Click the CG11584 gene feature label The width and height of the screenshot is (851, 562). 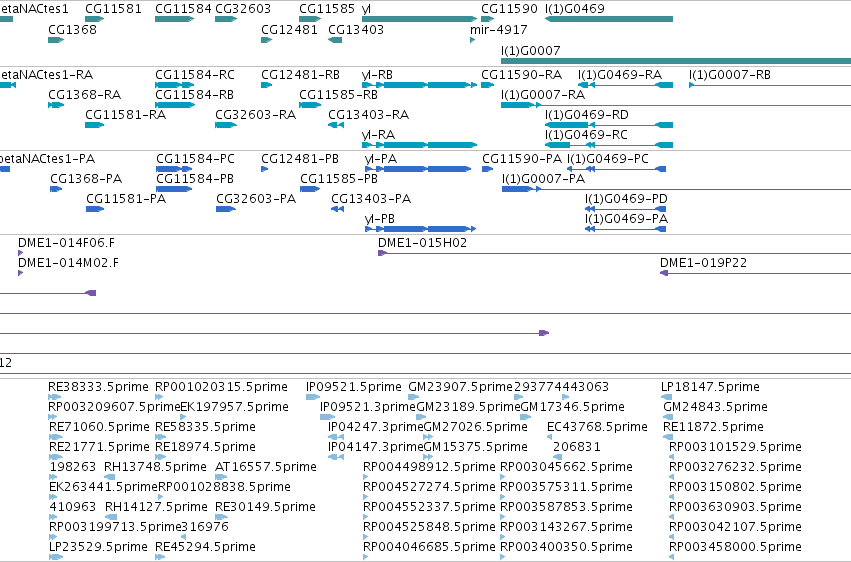(x=183, y=9)
